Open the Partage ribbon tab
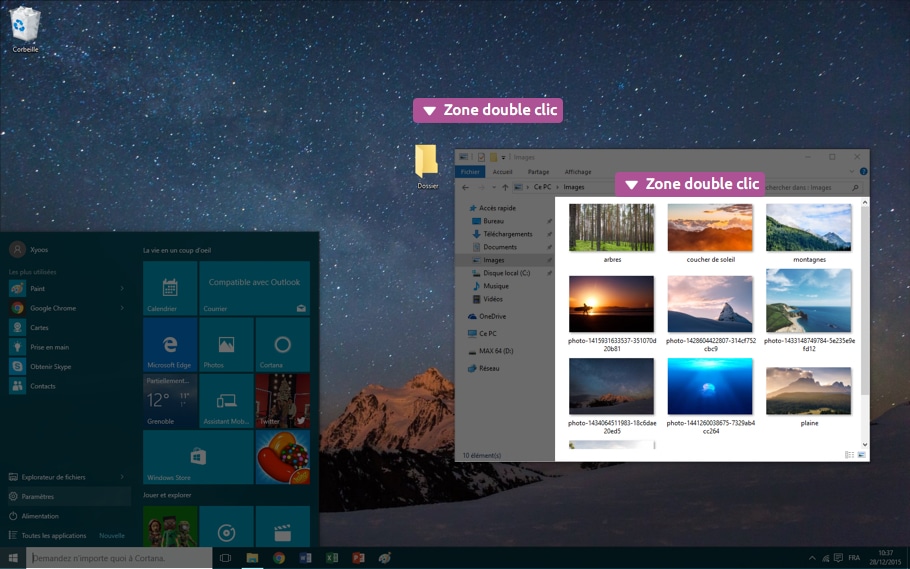 pyautogui.click(x=538, y=172)
